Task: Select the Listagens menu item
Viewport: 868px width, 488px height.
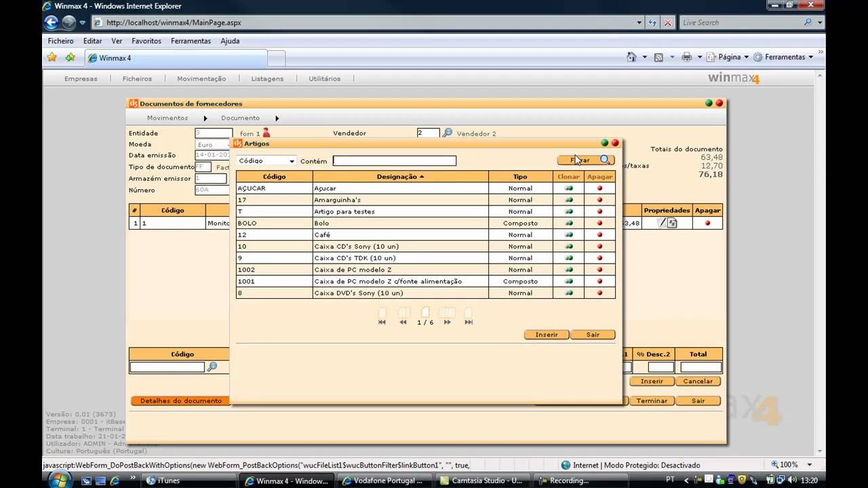Action: 267,79
